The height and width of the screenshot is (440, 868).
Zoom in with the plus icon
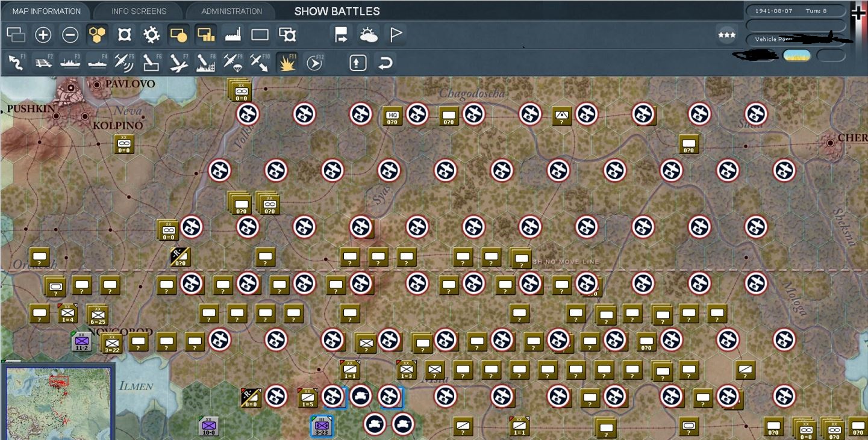point(43,35)
